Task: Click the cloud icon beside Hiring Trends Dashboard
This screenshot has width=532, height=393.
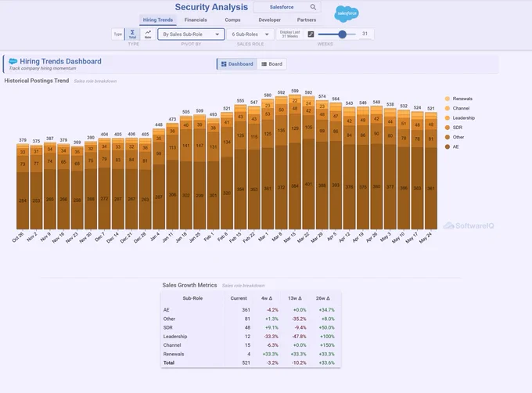Action: (13, 61)
